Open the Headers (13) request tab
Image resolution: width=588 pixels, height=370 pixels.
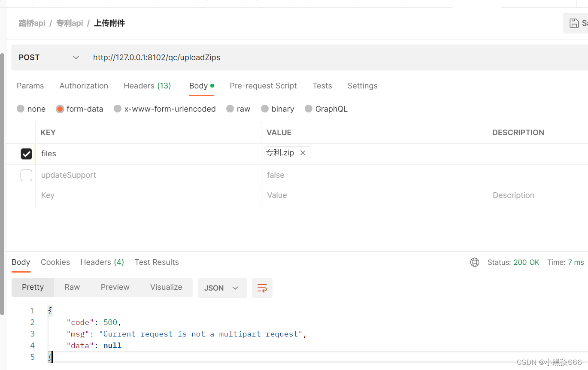[147, 86]
